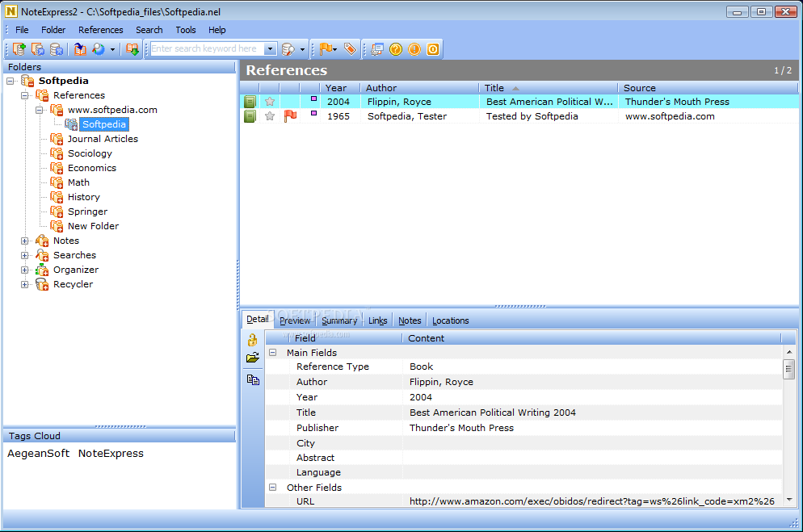This screenshot has height=532, width=803.
Task: Open the Tools menu
Action: pos(185,30)
